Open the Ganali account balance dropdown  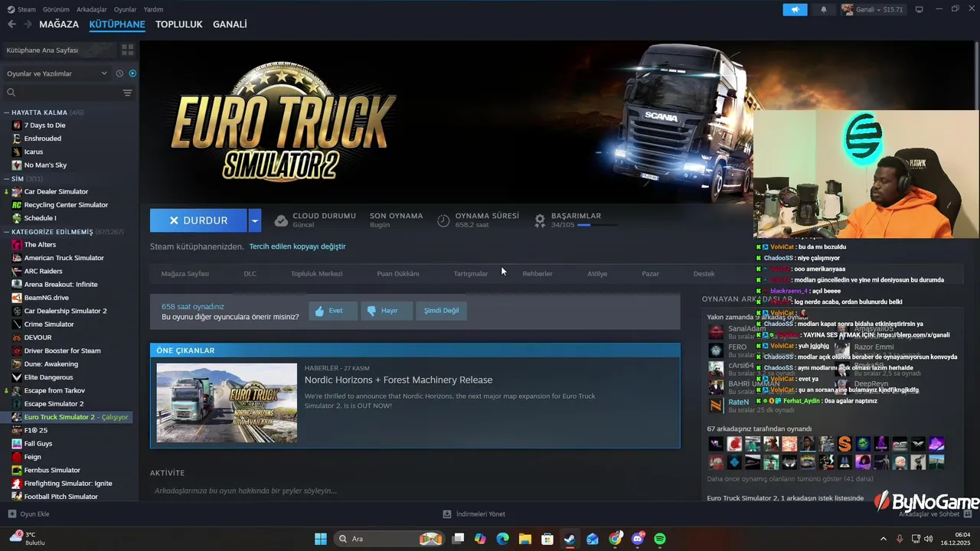[873, 10]
